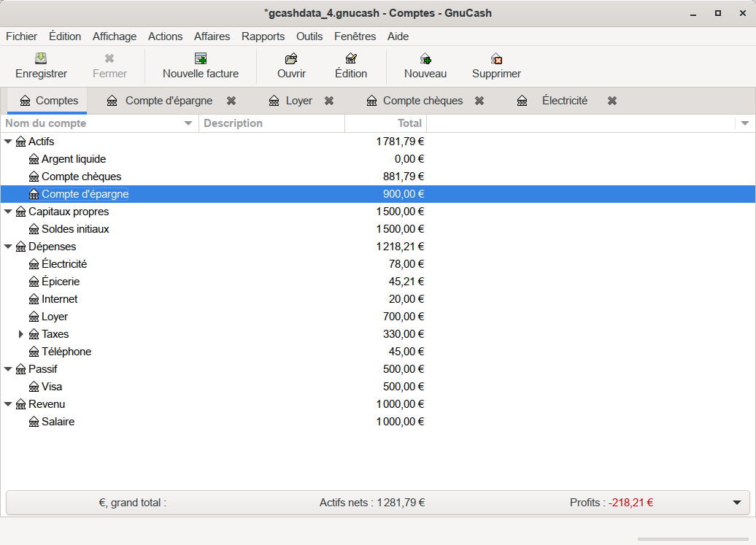Open account with the Ouvrir toolbar icon

pyautogui.click(x=291, y=59)
